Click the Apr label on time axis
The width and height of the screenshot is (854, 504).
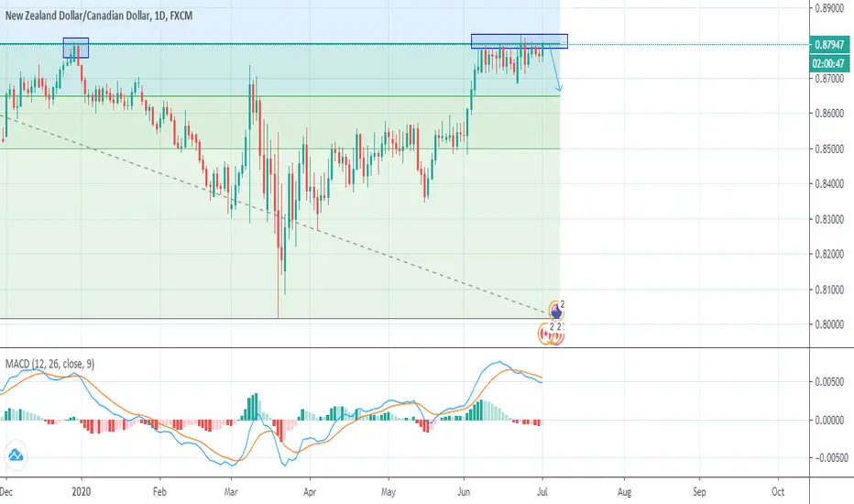(310, 491)
